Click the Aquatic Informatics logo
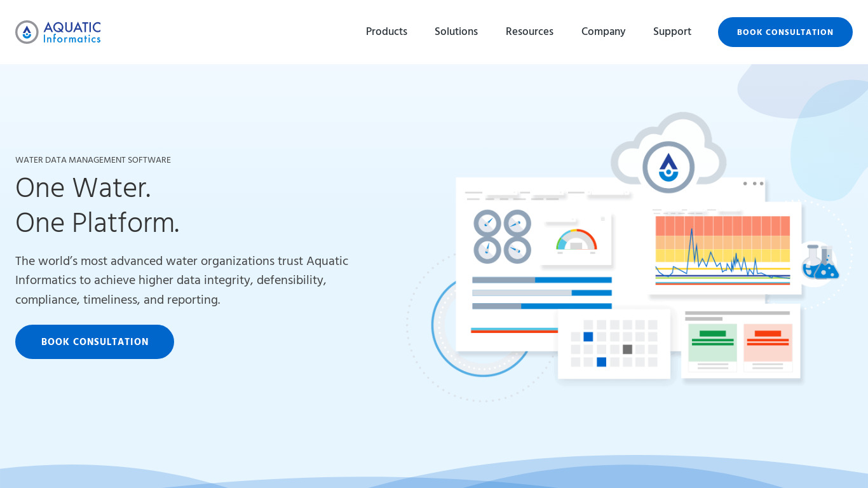The width and height of the screenshot is (868, 488). point(58,32)
